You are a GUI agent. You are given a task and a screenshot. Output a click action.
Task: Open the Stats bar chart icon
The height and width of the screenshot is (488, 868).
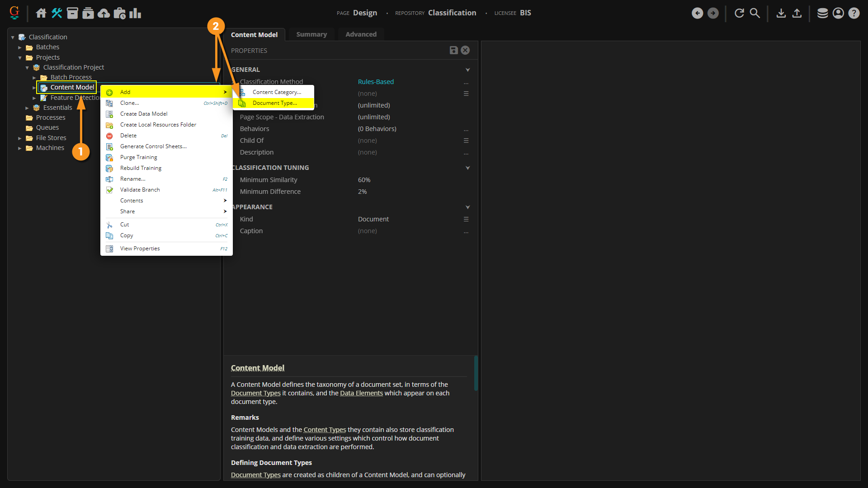click(135, 13)
